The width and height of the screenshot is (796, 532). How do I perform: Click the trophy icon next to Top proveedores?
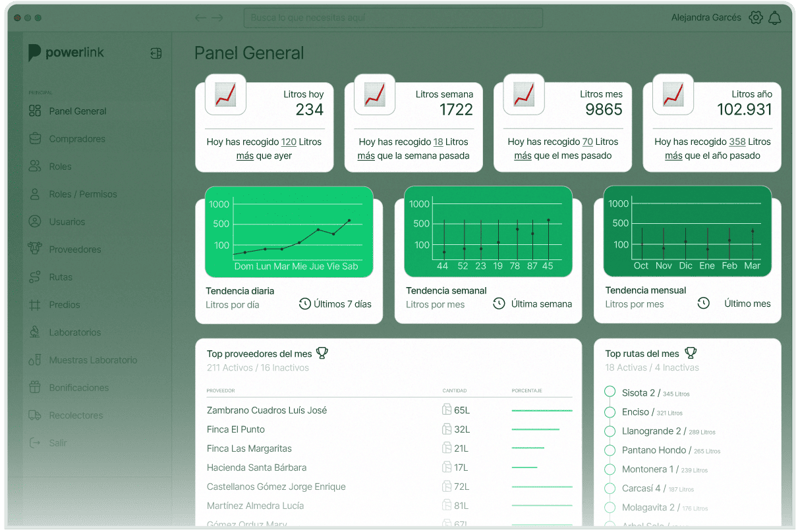click(x=322, y=354)
